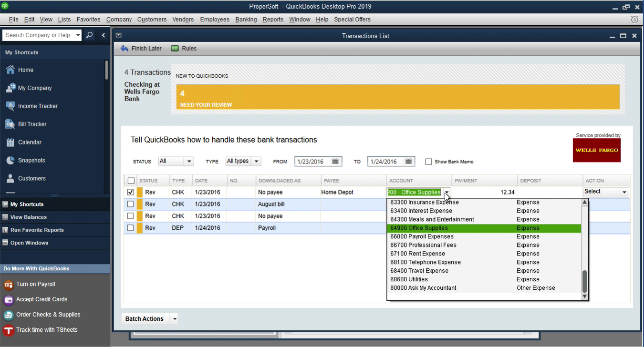Click the Rules icon in the toolbar

[x=175, y=48]
